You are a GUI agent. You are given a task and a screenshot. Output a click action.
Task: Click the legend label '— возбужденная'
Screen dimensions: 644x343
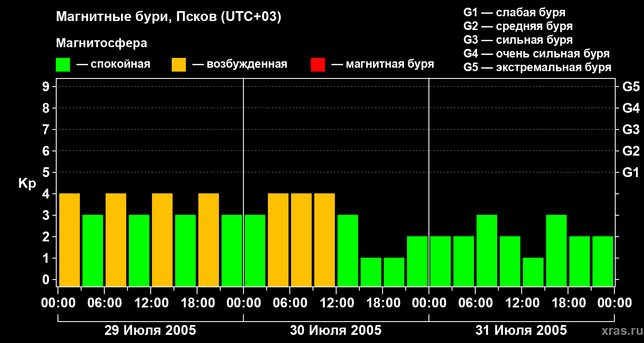(x=240, y=65)
